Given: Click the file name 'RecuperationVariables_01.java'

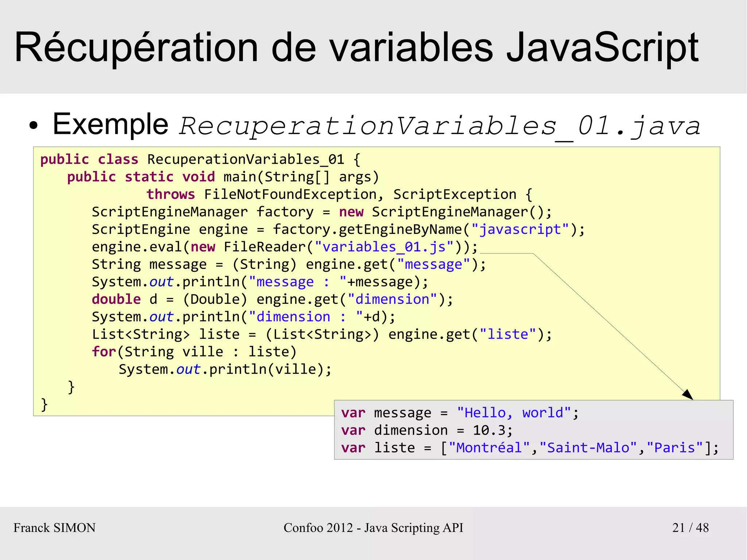Looking at the screenshot, I should (440, 127).
